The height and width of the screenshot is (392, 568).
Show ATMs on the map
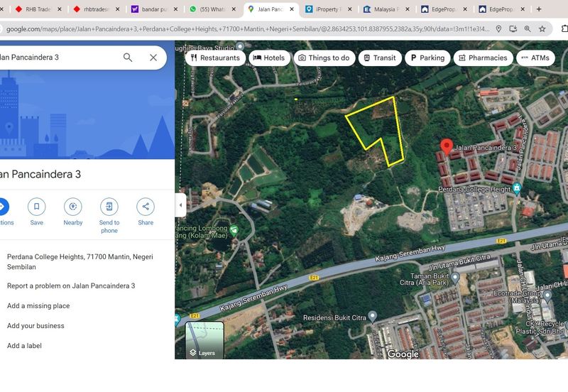535,58
